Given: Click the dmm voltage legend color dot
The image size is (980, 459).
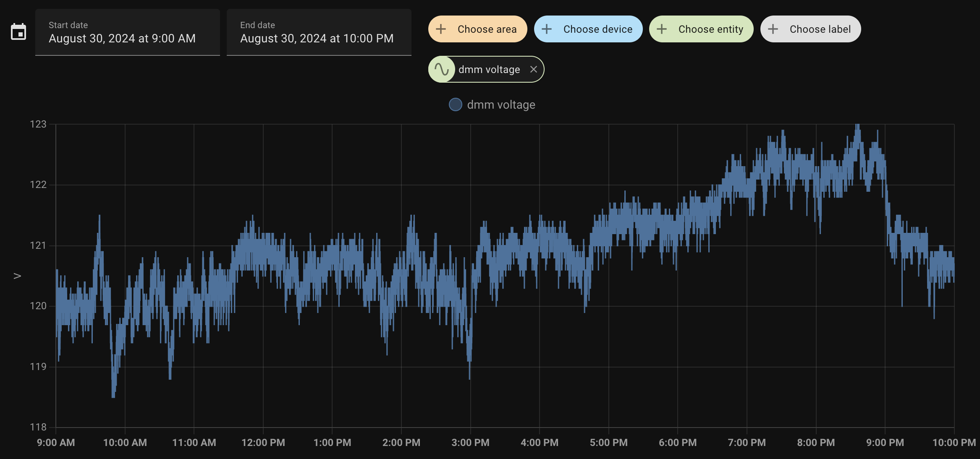Looking at the screenshot, I should tap(456, 104).
